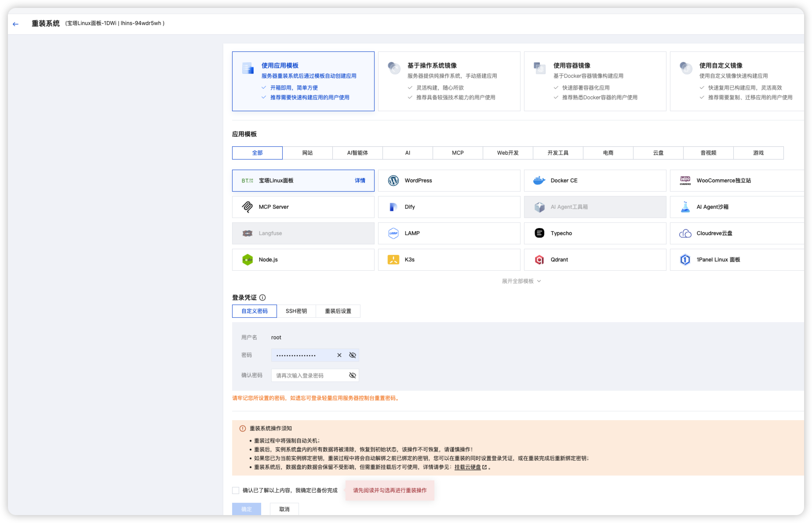812x523 pixels.
Task: Choose the Qdrant template name
Action: (x=560, y=260)
